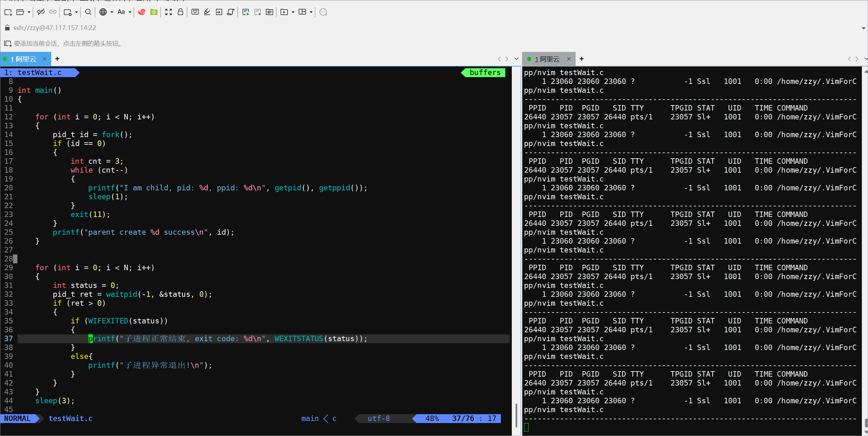Click the new session icon

click(8, 12)
